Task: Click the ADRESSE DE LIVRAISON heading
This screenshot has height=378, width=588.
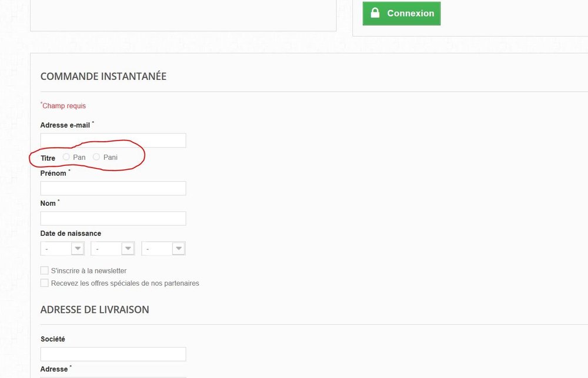Action: 95,309
